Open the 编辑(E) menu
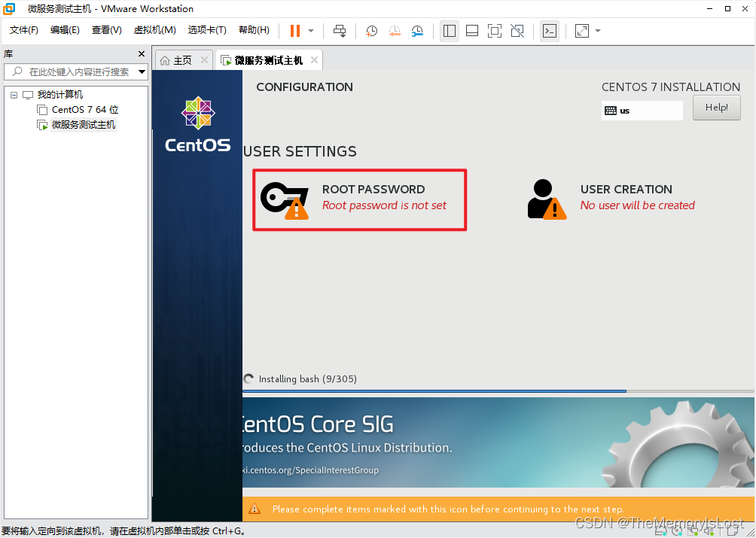The height and width of the screenshot is (538, 756). [x=65, y=30]
